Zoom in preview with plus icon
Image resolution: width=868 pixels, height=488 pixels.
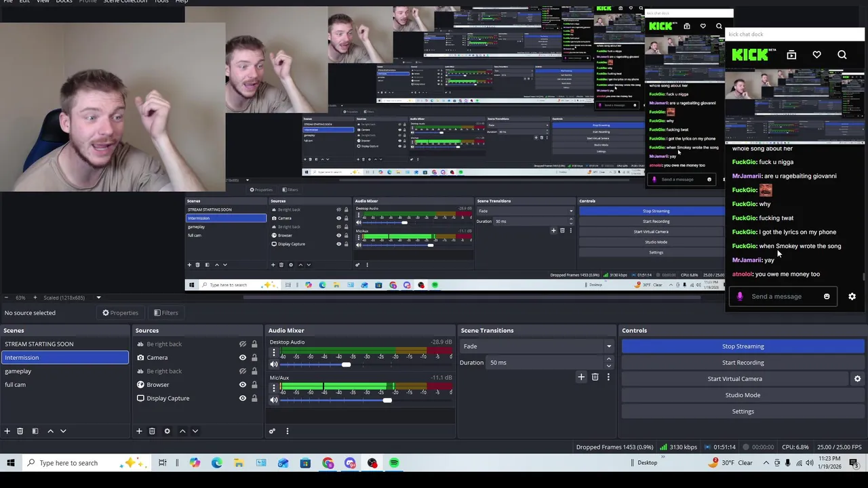coord(34,298)
